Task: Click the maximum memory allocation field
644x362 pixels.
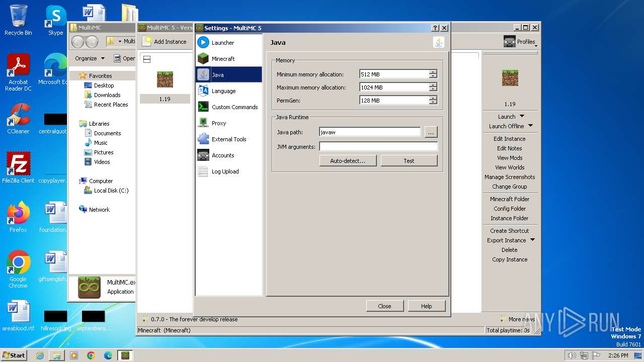Action: click(x=394, y=87)
